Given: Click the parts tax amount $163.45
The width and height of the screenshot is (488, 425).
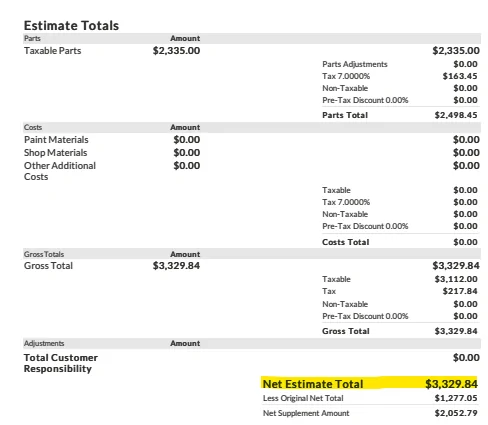Looking at the screenshot, I should click(460, 76).
